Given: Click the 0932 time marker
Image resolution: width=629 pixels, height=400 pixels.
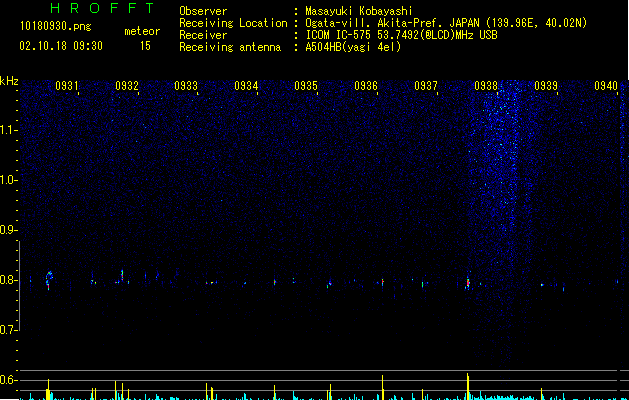Looking at the screenshot, I should coord(127,86).
